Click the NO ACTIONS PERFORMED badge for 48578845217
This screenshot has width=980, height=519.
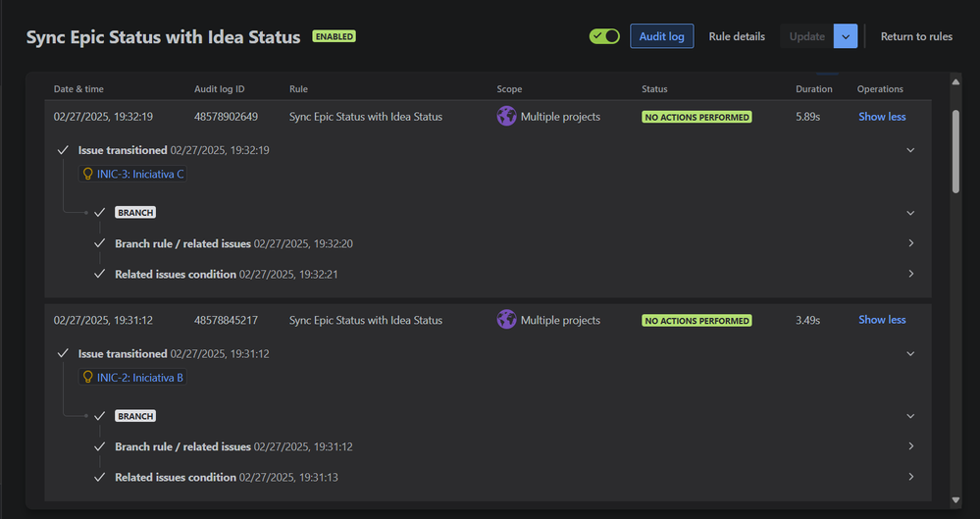[x=696, y=320]
